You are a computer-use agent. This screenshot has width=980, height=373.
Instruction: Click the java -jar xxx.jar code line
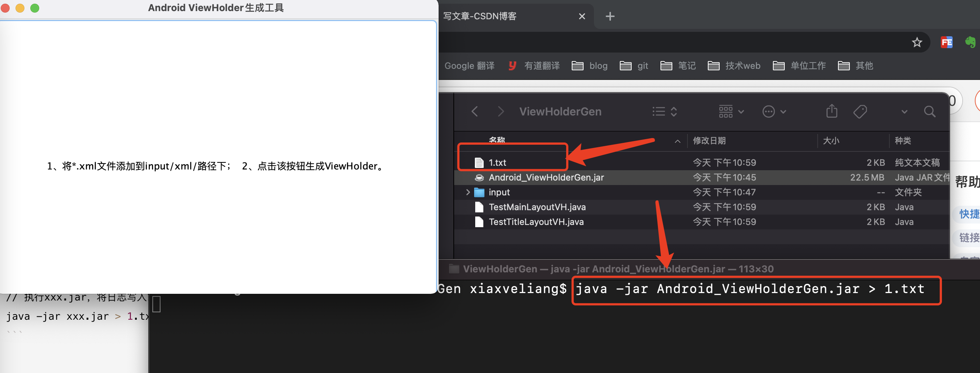click(x=77, y=316)
